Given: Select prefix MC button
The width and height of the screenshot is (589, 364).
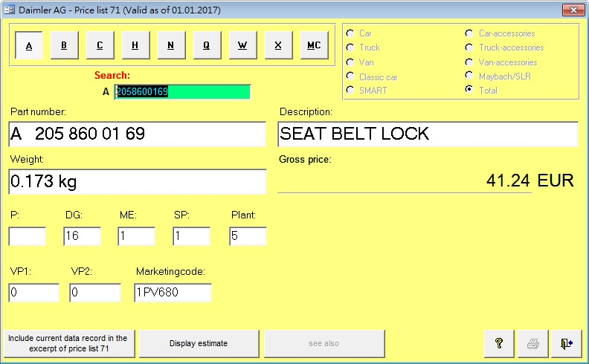Looking at the screenshot, I should pyautogui.click(x=314, y=45).
